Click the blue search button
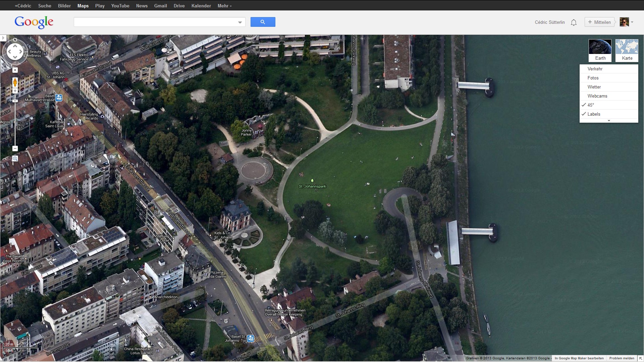 point(263,22)
